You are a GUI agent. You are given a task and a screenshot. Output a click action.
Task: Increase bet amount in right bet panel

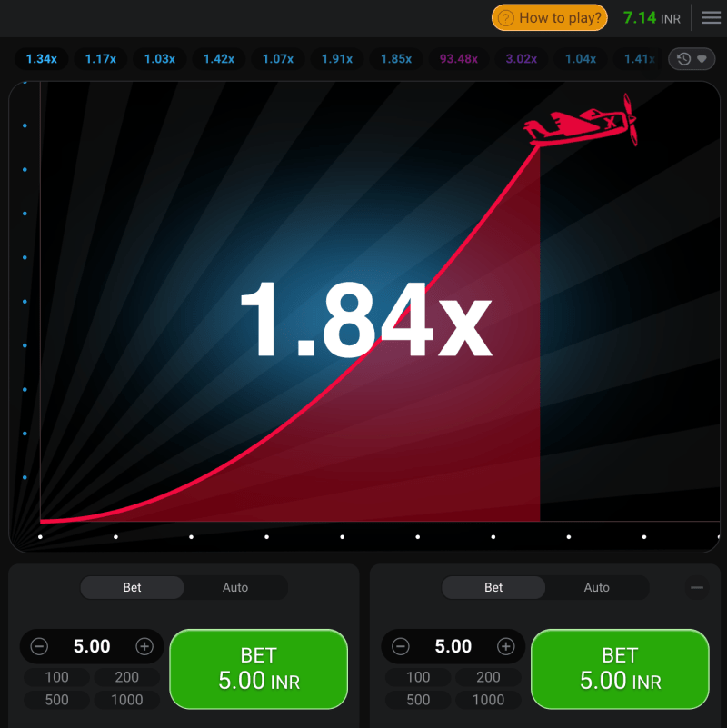pyautogui.click(x=506, y=647)
